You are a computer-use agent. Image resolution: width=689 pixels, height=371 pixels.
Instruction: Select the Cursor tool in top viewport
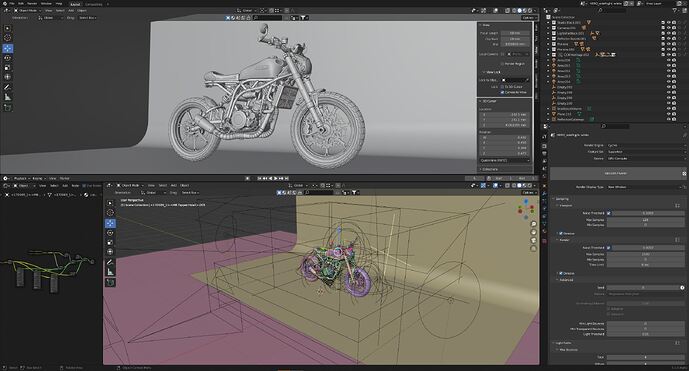pyautogui.click(x=7, y=38)
